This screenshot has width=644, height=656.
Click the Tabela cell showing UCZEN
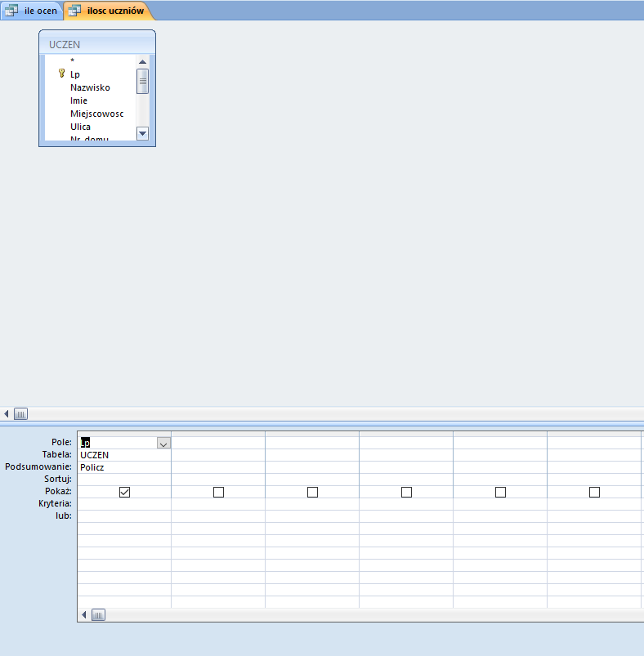(123, 455)
